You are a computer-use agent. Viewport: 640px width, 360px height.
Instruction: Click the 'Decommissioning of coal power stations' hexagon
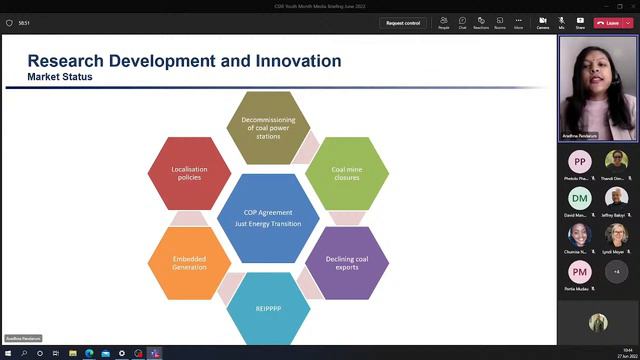[x=268, y=128]
